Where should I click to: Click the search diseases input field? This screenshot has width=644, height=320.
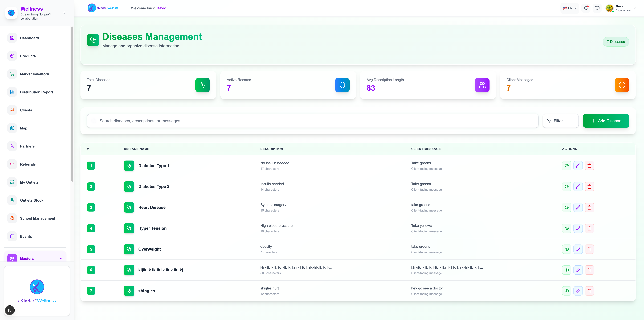click(312, 121)
